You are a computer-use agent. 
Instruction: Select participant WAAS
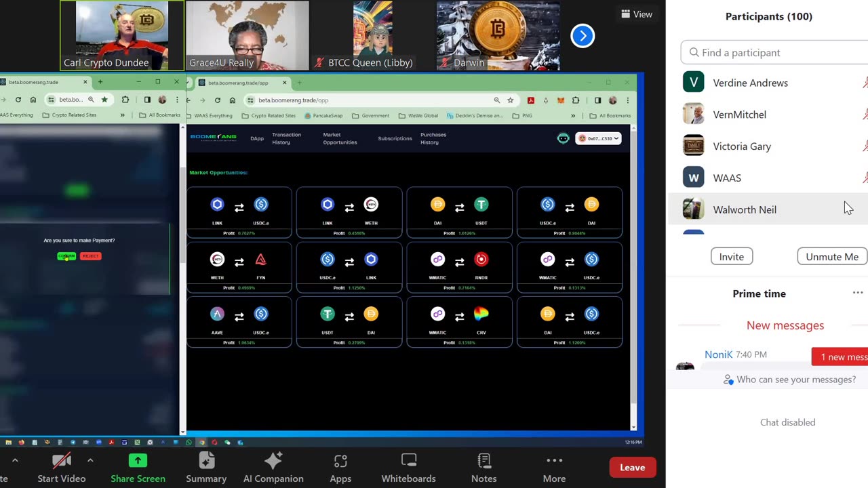point(768,178)
